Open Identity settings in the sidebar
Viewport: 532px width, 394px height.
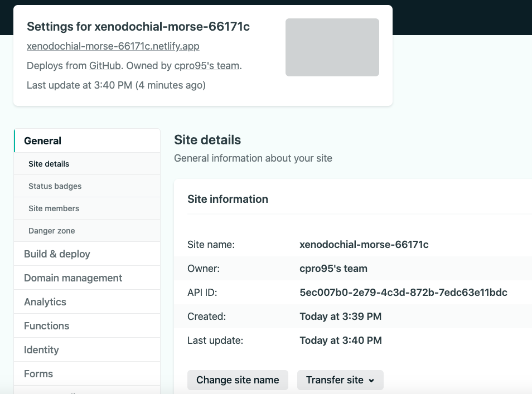coord(87,350)
